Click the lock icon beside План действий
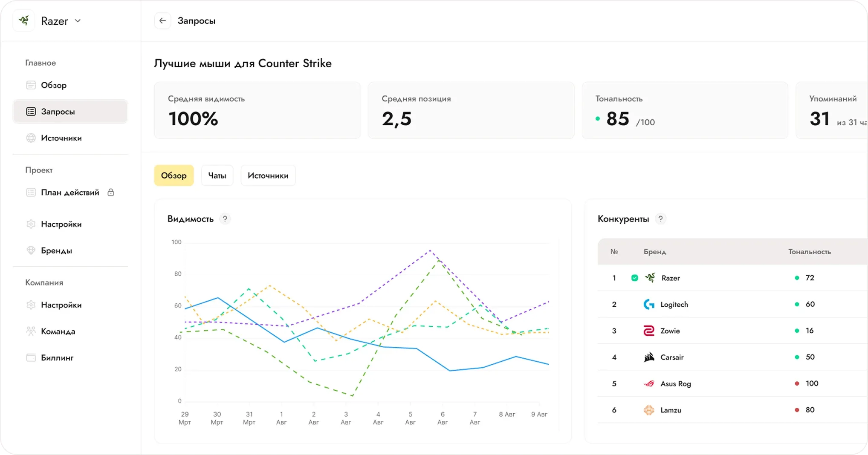 coord(111,192)
